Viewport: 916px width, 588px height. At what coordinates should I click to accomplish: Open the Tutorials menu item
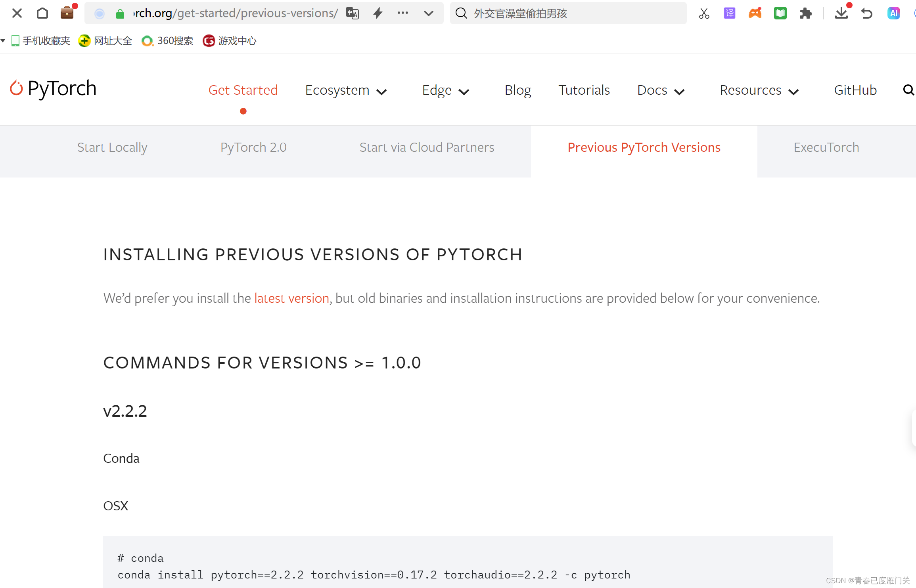[584, 90]
